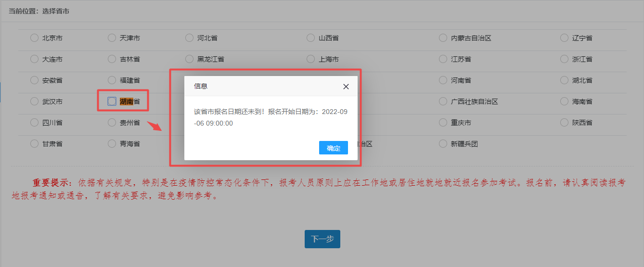The width and height of the screenshot is (644, 267).
Task: Select the 河南省 radio button
Action: [x=443, y=80]
